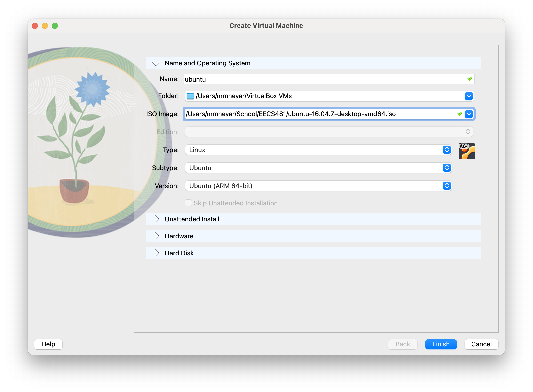Viewport: 533px width, 392px height.
Task: Collapse the Name and Operating System section
Action: pos(156,63)
